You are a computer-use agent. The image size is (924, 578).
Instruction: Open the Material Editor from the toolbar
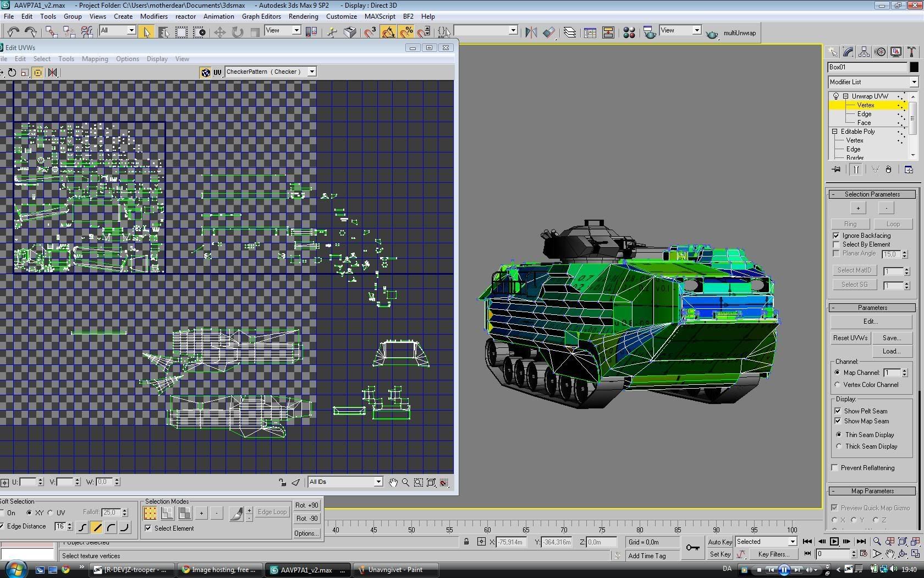[629, 32]
